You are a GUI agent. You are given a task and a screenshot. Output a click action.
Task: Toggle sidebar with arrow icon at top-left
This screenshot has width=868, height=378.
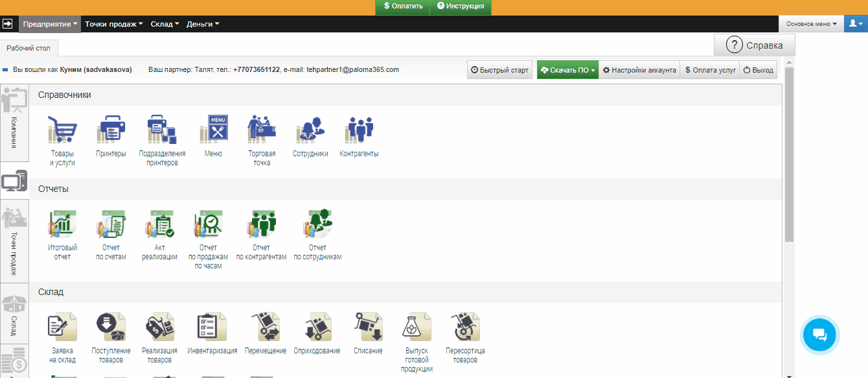8,24
